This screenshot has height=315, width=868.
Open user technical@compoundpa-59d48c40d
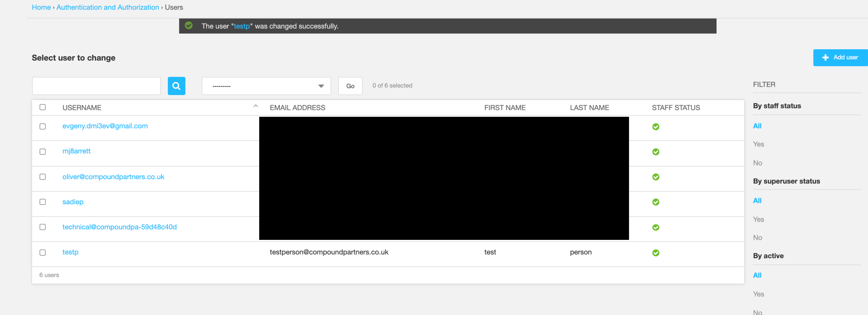click(x=119, y=227)
